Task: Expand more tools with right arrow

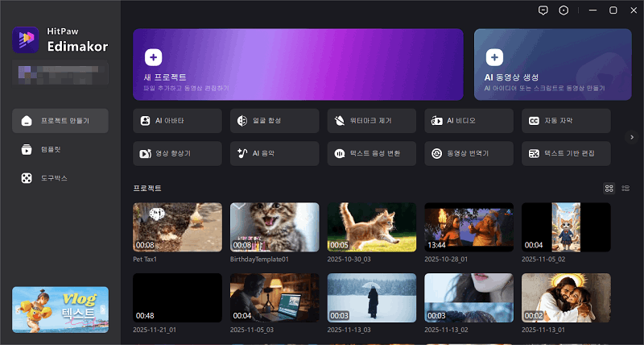Action: [631, 137]
